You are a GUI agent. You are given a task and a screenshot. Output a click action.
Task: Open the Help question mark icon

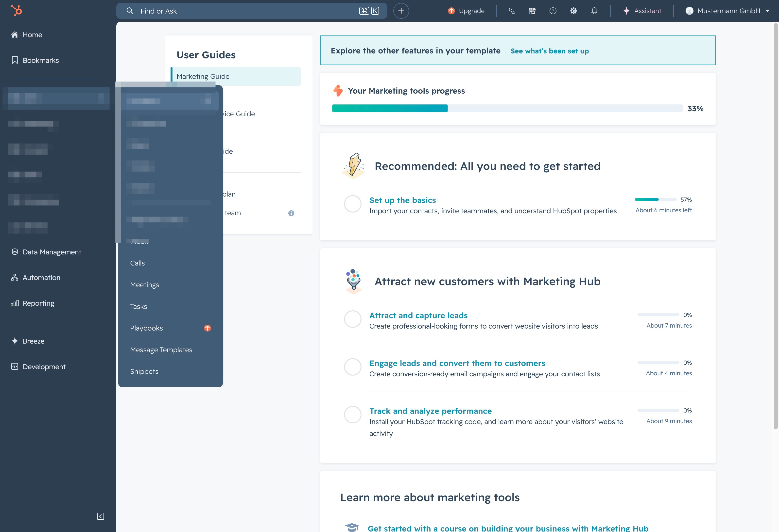tap(553, 11)
